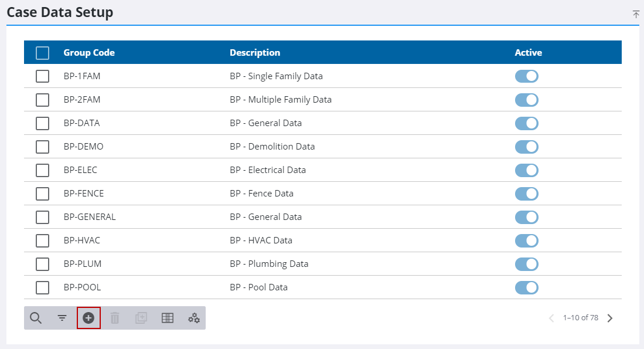Go to next page of results
This screenshot has height=349, width=644.
pos(610,318)
